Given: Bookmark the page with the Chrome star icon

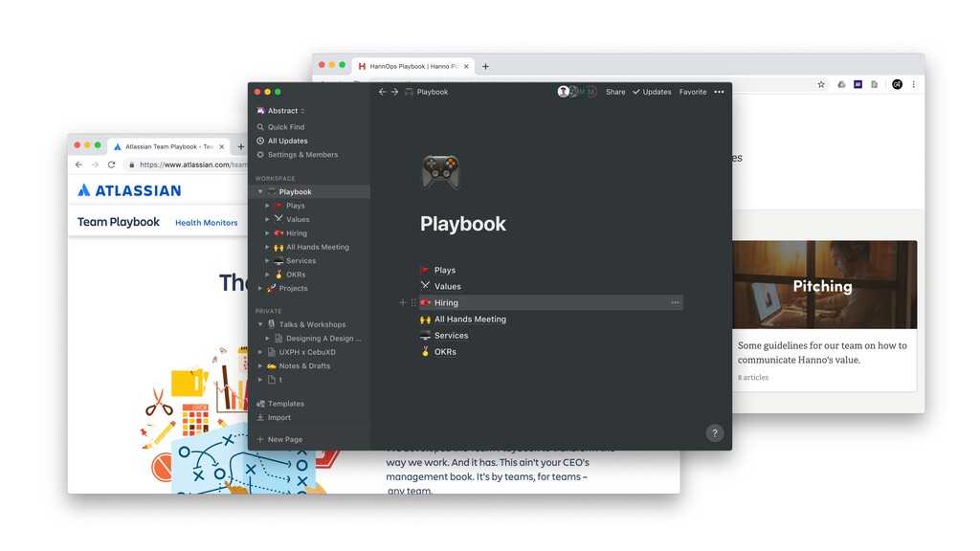Looking at the screenshot, I should click(x=821, y=84).
